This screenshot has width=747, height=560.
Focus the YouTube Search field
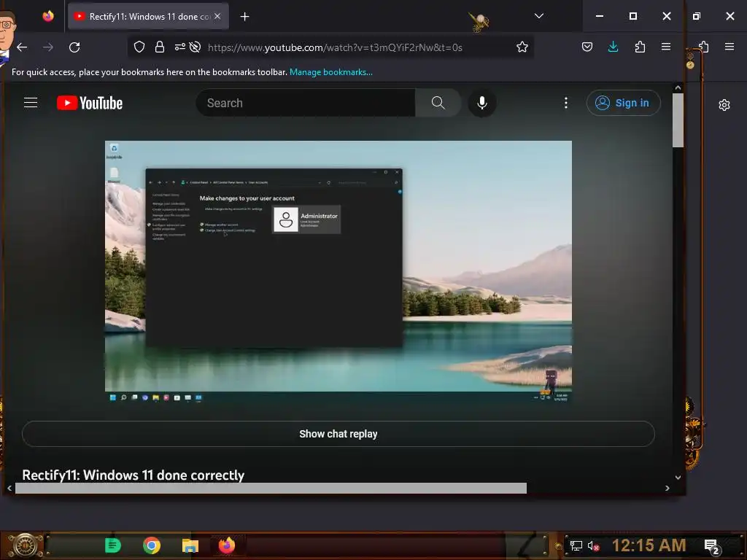306,102
